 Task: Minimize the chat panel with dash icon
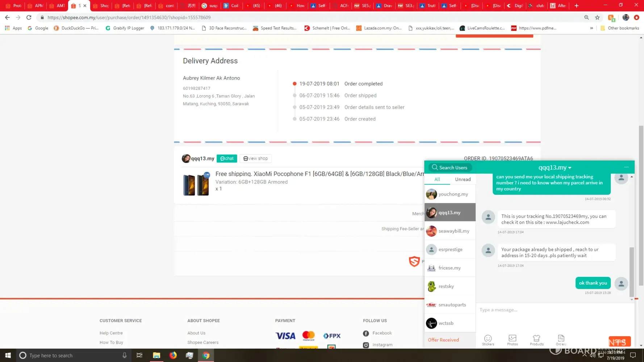[x=626, y=167]
